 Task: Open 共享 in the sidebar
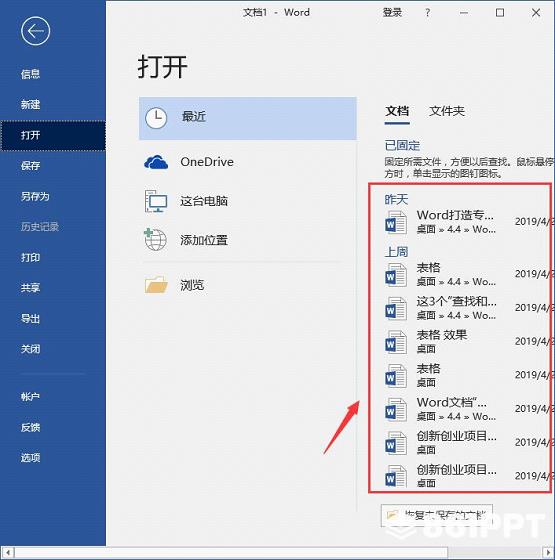(x=30, y=288)
